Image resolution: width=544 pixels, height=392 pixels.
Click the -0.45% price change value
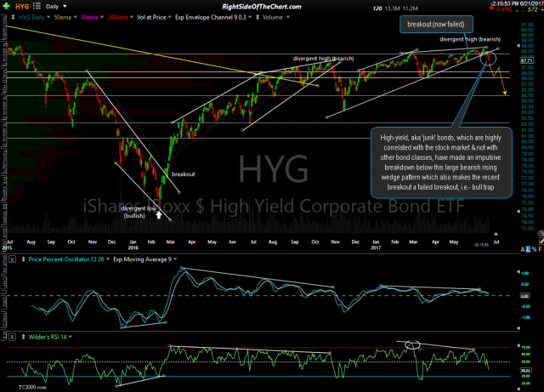click(503, 9)
